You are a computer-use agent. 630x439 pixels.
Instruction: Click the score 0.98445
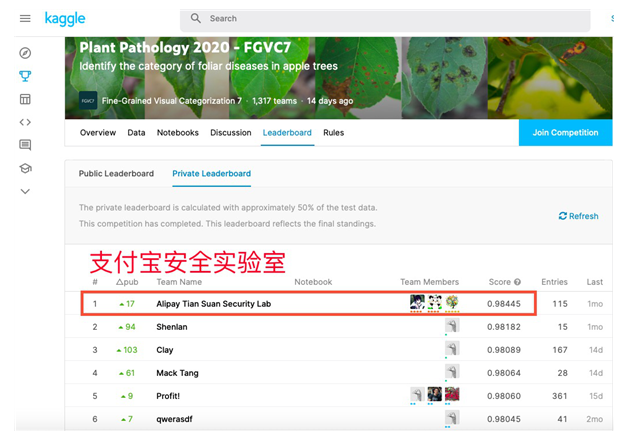tap(504, 304)
